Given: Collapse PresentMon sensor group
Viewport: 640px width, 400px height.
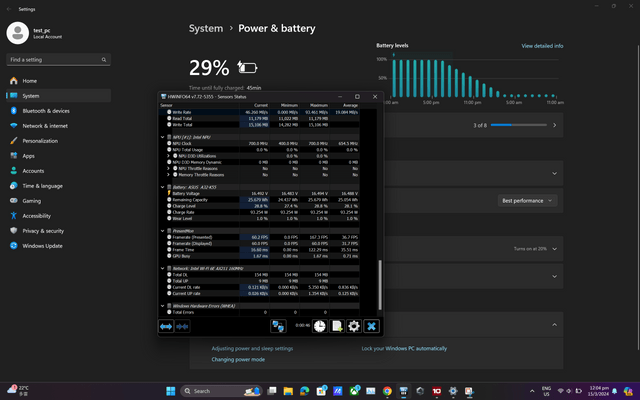Looking at the screenshot, I should [x=162, y=231].
